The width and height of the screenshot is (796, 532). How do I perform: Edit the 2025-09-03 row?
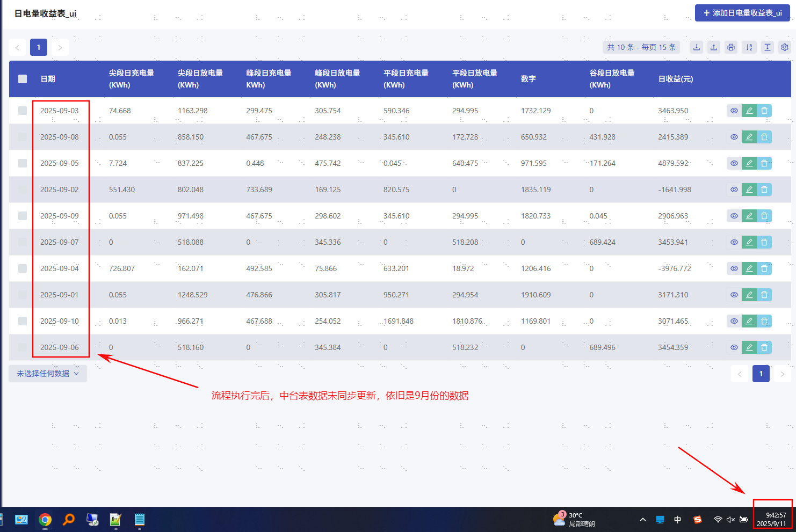pos(749,111)
